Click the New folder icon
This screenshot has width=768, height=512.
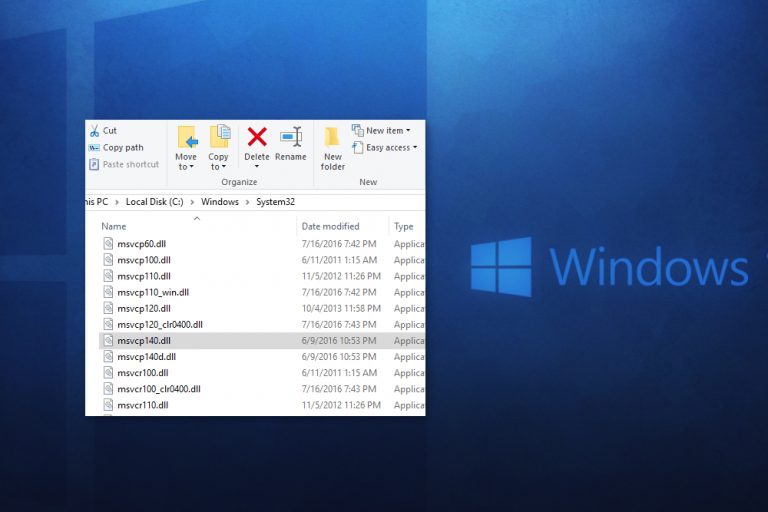[x=332, y=137]
